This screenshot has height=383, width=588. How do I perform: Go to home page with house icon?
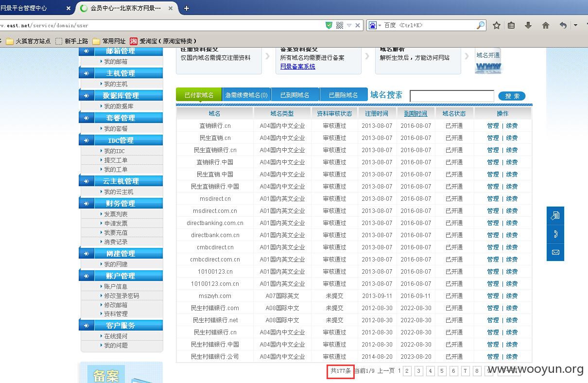tap(546, 25)
